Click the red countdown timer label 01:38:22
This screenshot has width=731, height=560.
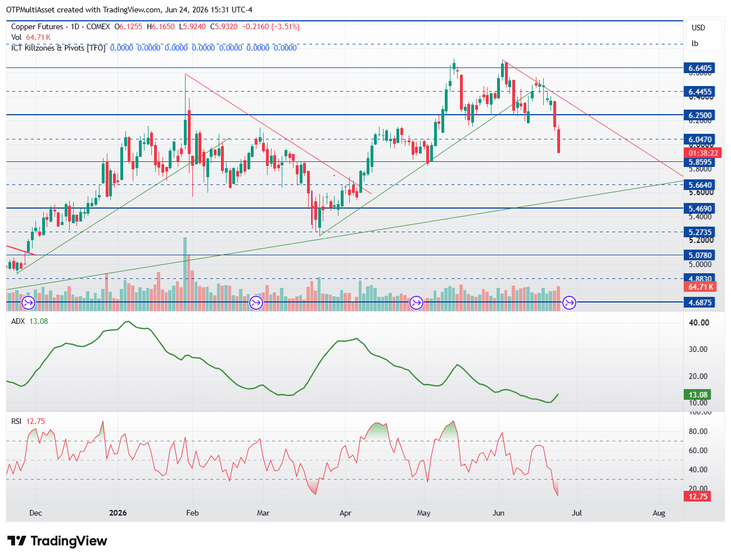tap(703, 153)
